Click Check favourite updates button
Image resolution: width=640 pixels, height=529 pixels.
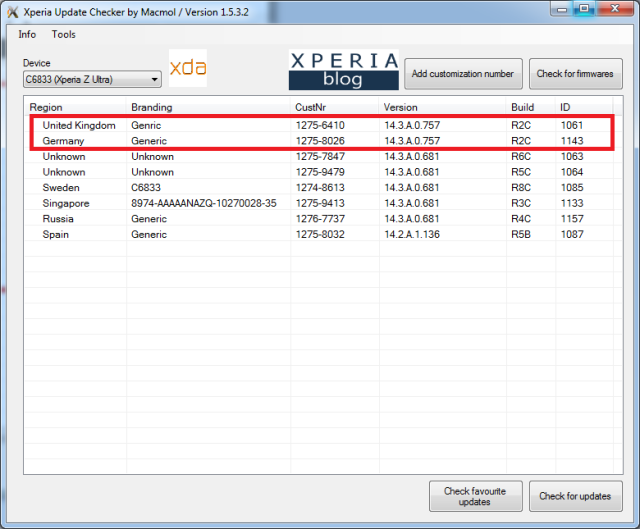[476, 496]
